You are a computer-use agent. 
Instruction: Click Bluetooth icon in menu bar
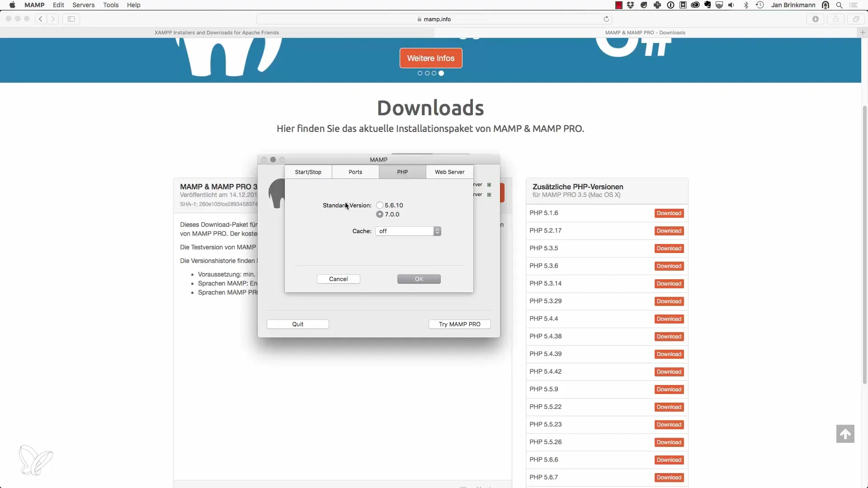click(x=746, y=5)
